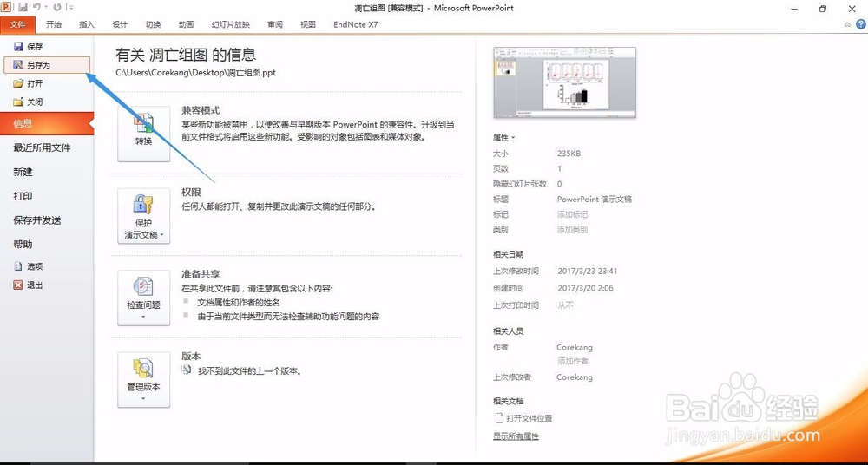Click the file path C:\Users\Corekang\Desktop text
Image resolution: width=868 pixels, height=465 pixels.
(x=195, y=73)
